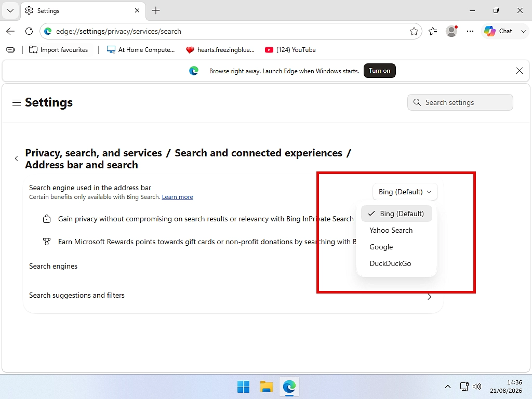Open a new tab with plus button
Image resolution: width=532 pixels, height=399 pixels.
[156, 10]
